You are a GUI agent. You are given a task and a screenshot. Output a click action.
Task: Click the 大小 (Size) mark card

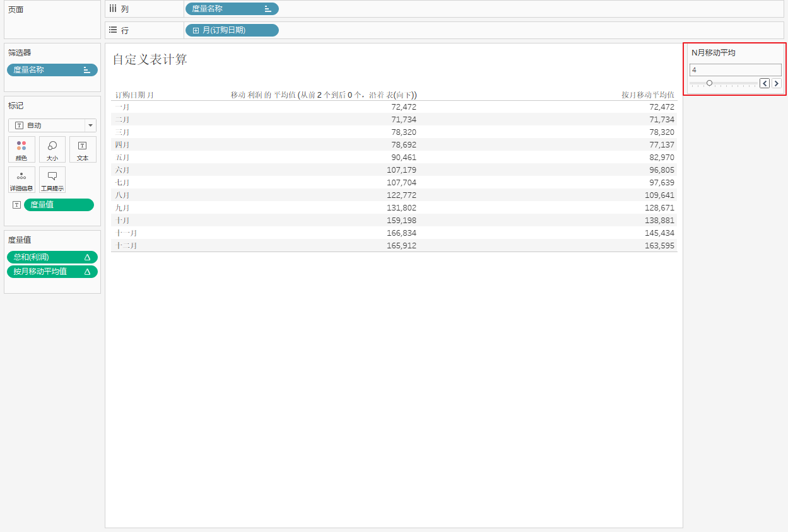coord(52,149)
